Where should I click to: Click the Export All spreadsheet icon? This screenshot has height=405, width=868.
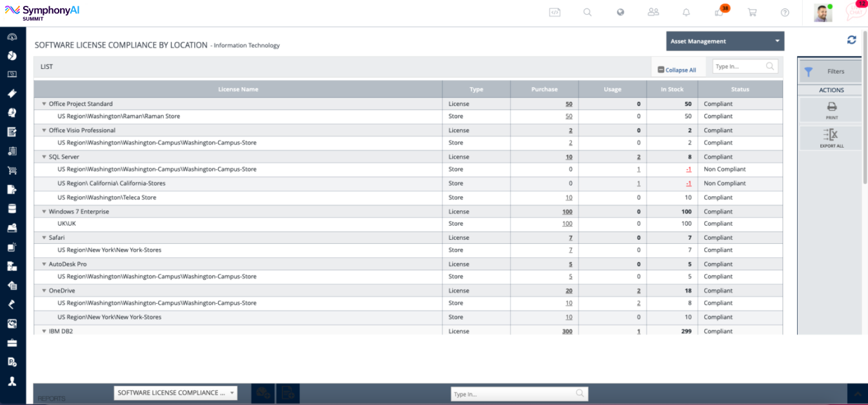pyautogui.click(x=831, y=134)
